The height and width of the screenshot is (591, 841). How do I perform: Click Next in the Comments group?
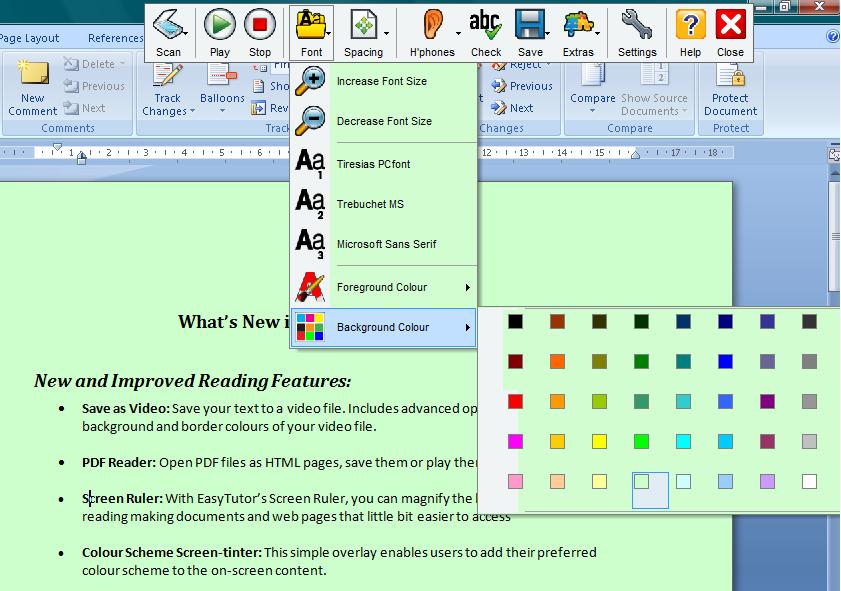pos(84,108)
